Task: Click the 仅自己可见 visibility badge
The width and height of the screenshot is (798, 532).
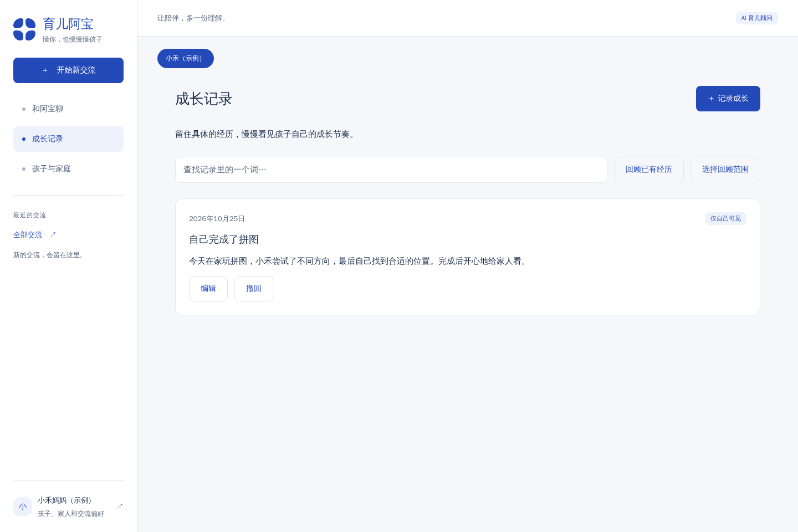Action: pos(725,219)
